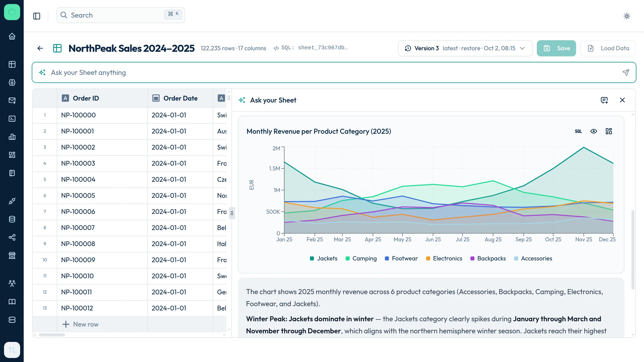Open the dashboard widgets sidebar icon
Viewport: 644px width, 362px height.
(x=12, y=155)
